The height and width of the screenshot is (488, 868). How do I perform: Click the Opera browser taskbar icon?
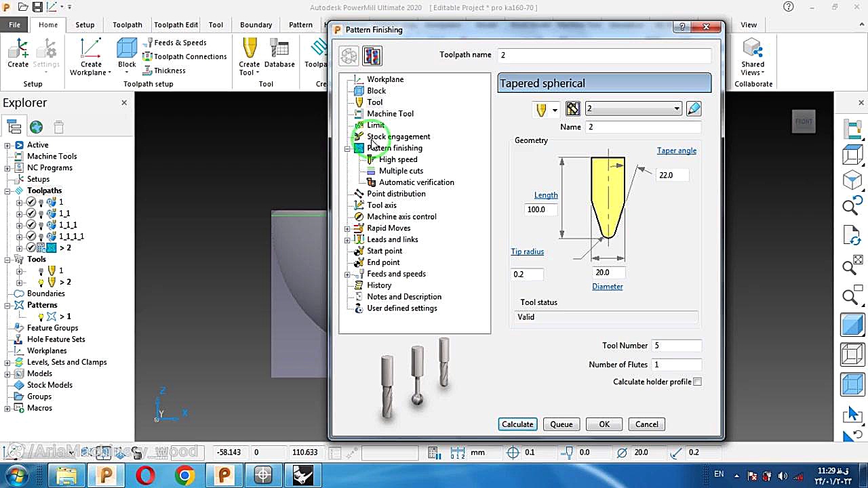(x=145, y=475)
